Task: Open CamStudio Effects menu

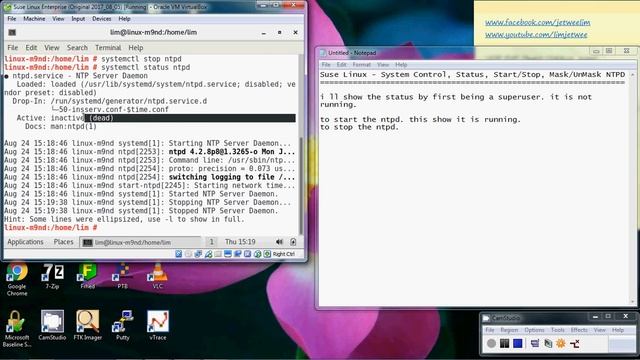Action: (x=579, y=330)
